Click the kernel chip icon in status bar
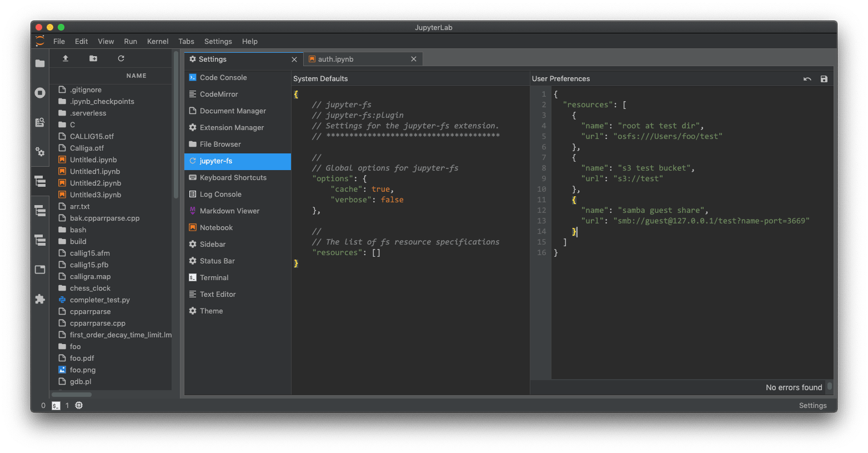This screenshot has width=868, height=453. pos(79,406)
